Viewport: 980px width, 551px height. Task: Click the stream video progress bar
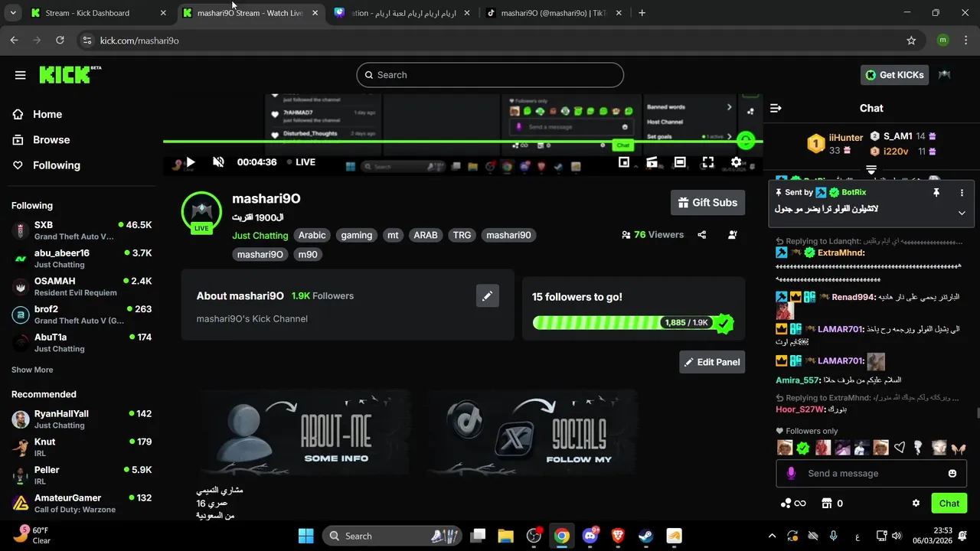(462, 142)
